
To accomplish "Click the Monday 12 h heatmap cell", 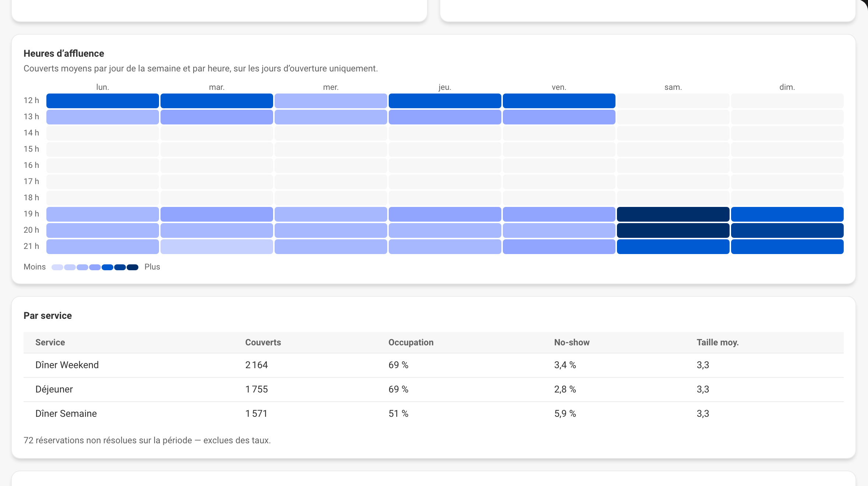I will click(103, 101).
